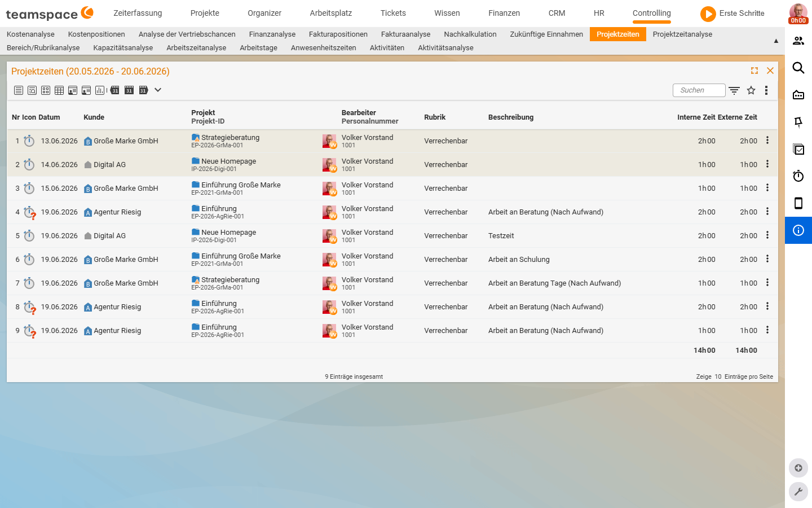812x508 pixels.
Task: Open row 1 three-dot menu
Action: coord(767,141)
